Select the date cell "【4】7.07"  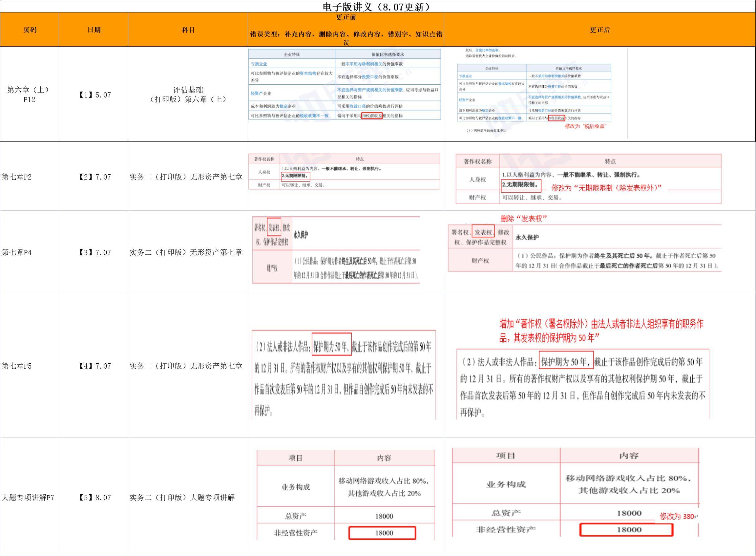94,366
